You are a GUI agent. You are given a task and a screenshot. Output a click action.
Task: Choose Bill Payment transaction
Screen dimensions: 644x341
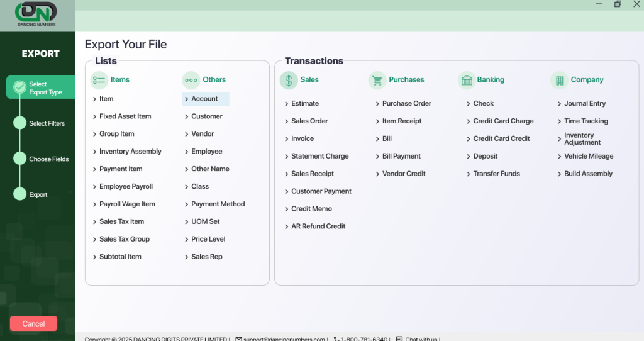point(401,156)
